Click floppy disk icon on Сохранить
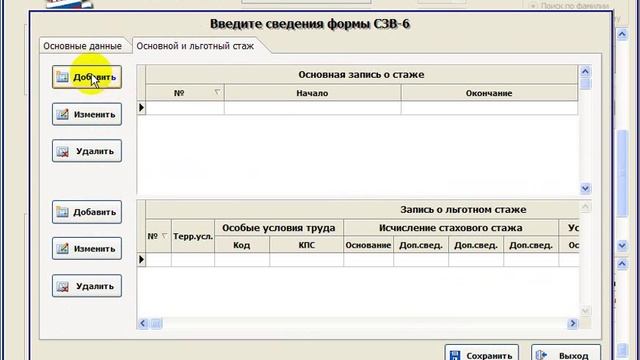 coord(455,356)
